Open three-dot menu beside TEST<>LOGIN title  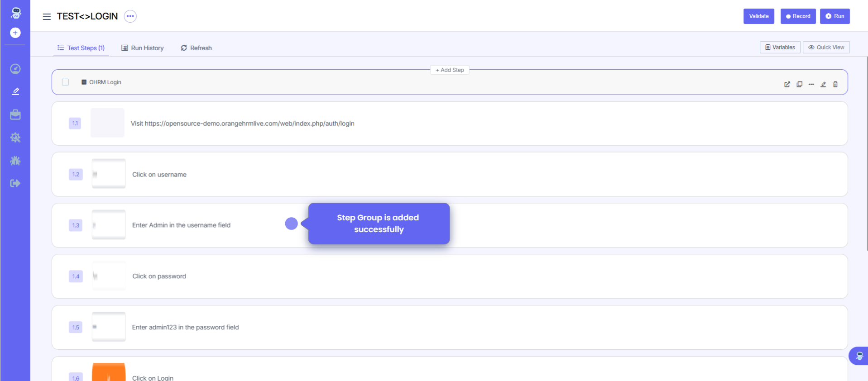[130, 16]
